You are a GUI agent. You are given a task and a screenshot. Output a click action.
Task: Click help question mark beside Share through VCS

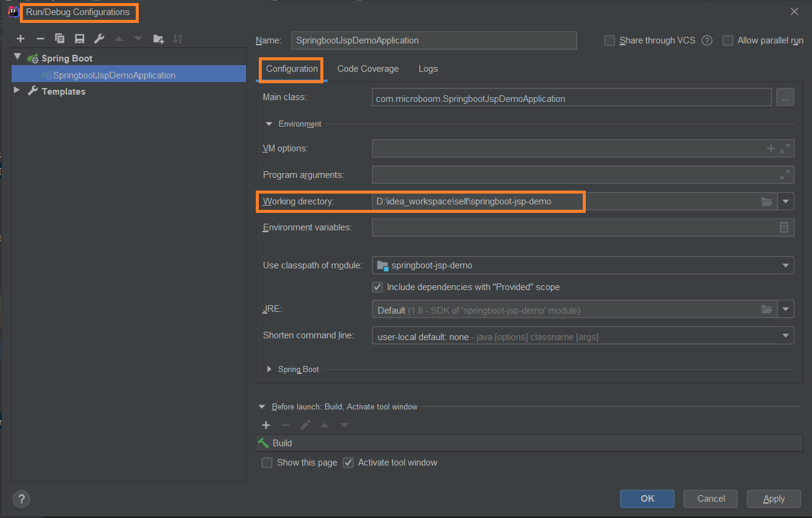[x=707, y=40]
